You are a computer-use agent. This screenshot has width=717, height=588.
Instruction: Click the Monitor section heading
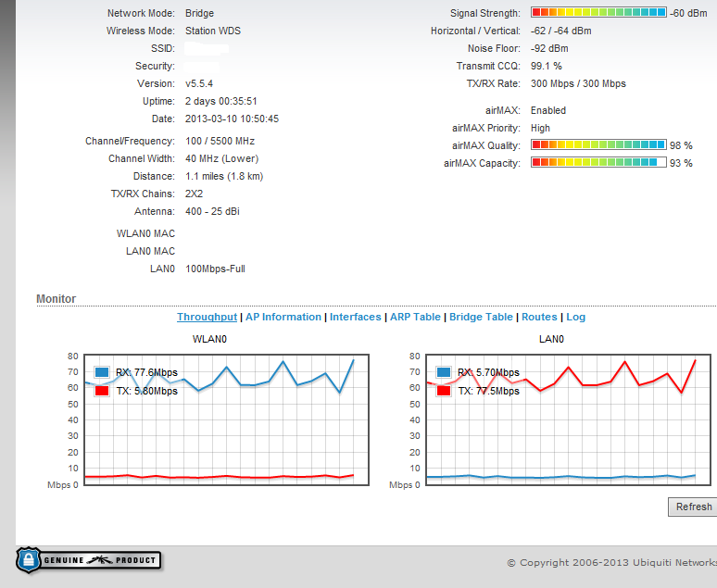[56, 299]
